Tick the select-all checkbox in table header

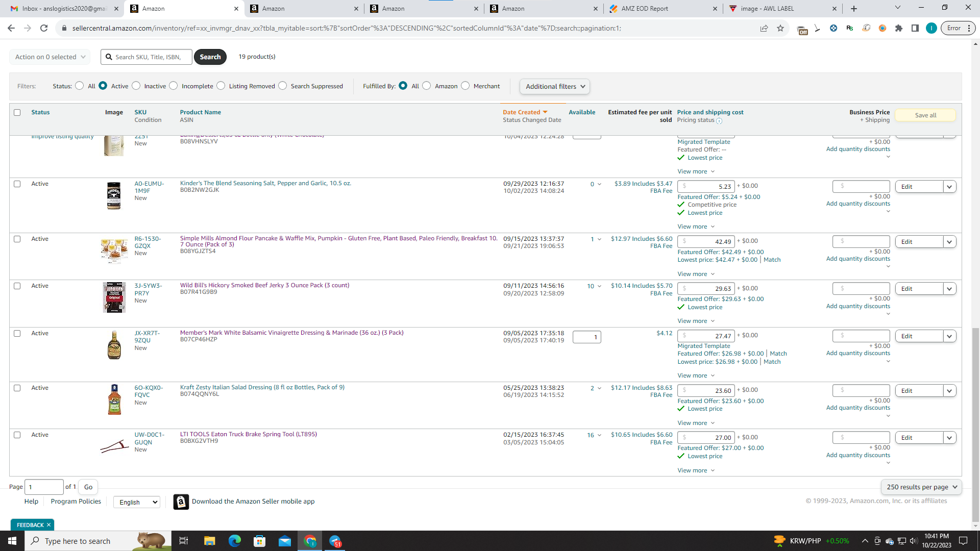click(17, 112)
